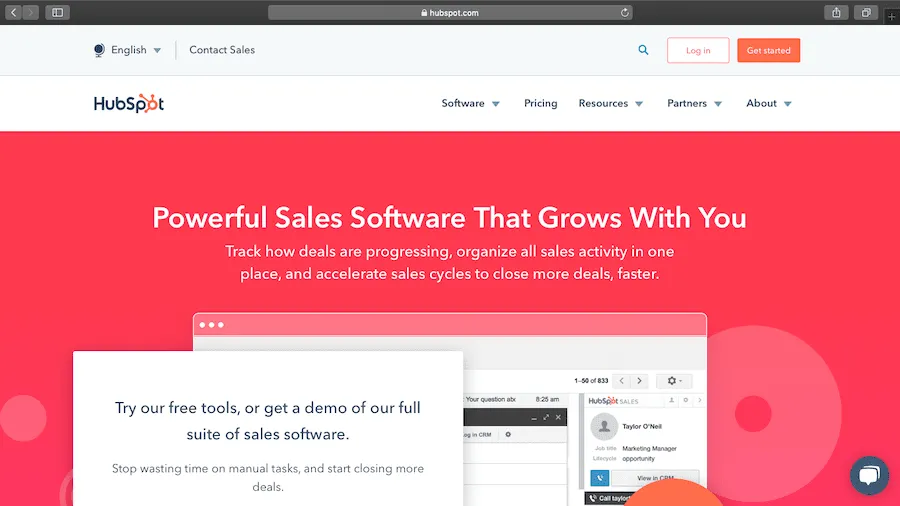Viewport: 900px width, 506px height.
Task: Click the globe language icon
Action: pyautogui.click(x=99, y=50)
